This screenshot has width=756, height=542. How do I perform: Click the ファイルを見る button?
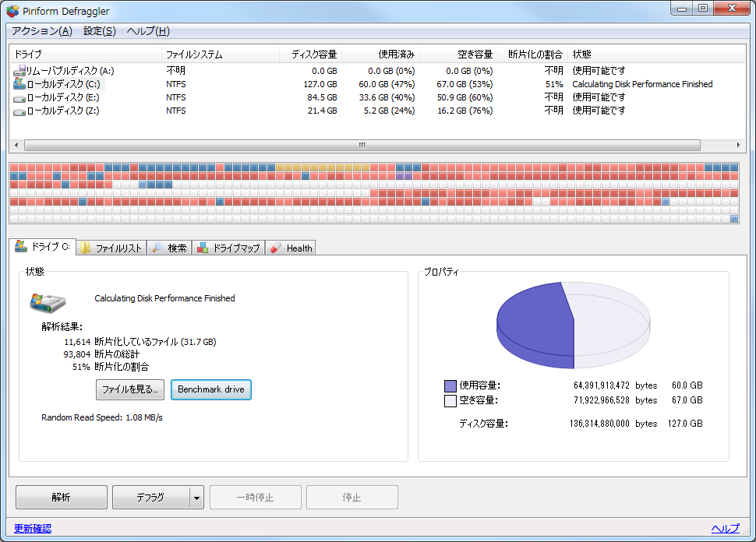tap(129, 389)
